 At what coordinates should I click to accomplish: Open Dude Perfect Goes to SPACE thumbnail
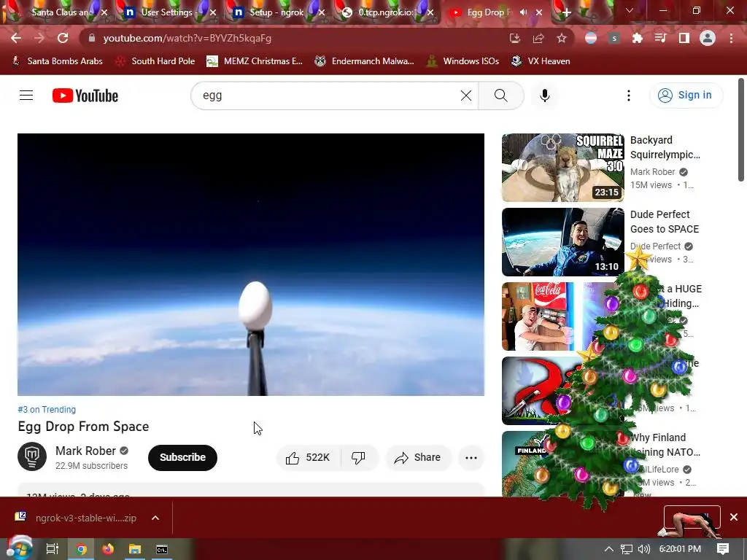pos(563,242)
